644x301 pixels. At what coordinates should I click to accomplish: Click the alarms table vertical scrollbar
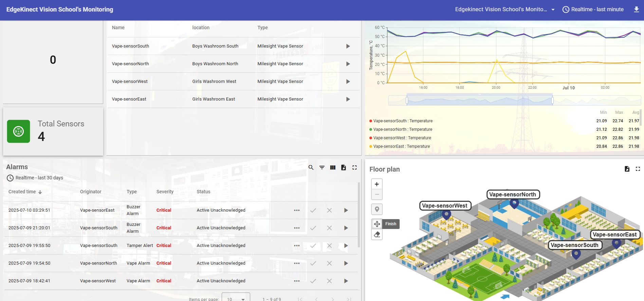coord(359,215)
